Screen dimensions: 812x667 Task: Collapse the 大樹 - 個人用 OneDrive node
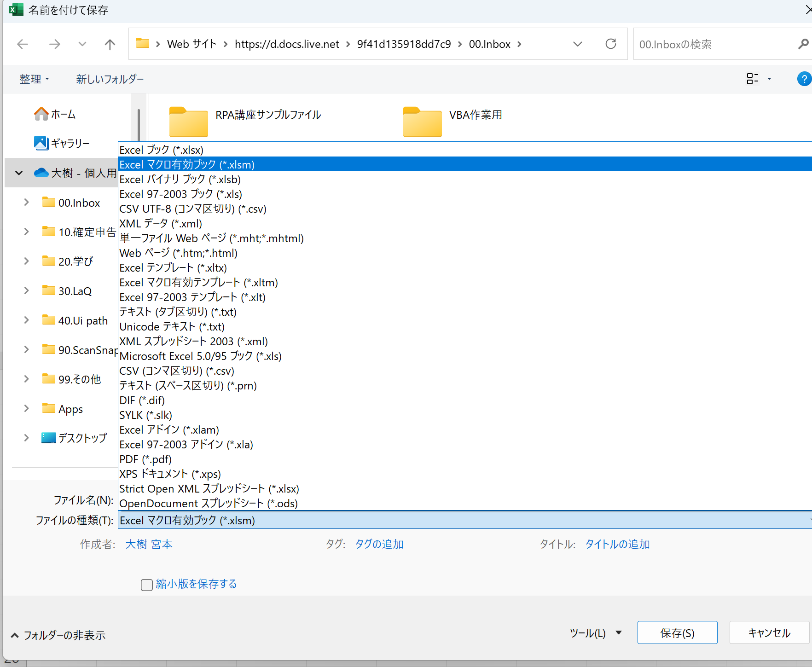[19, 173]
